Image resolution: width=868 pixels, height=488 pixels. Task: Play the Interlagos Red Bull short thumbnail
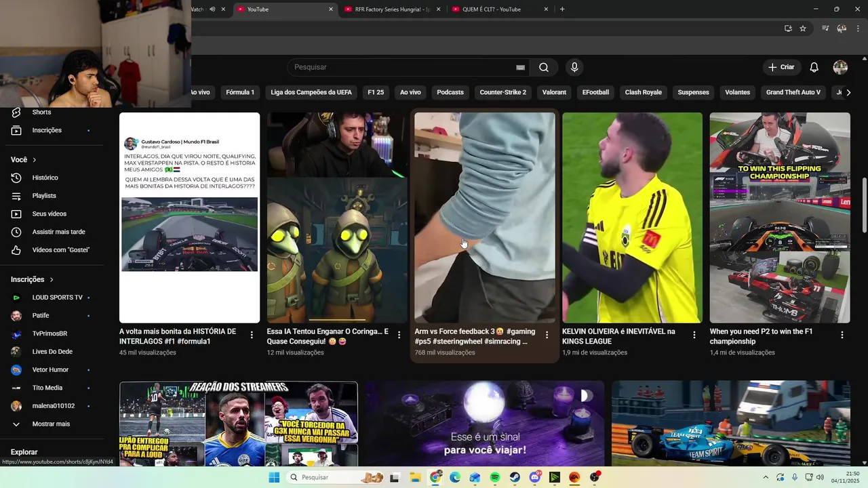click(189, 218)
